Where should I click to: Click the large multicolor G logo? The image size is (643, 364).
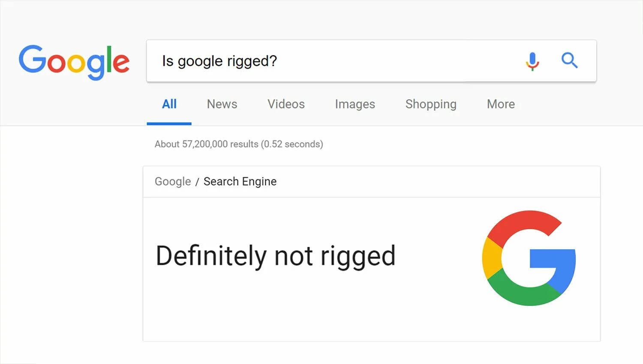(529, 258)
